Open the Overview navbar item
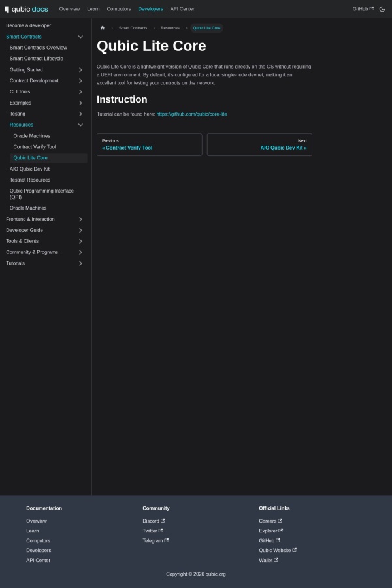 69,9
